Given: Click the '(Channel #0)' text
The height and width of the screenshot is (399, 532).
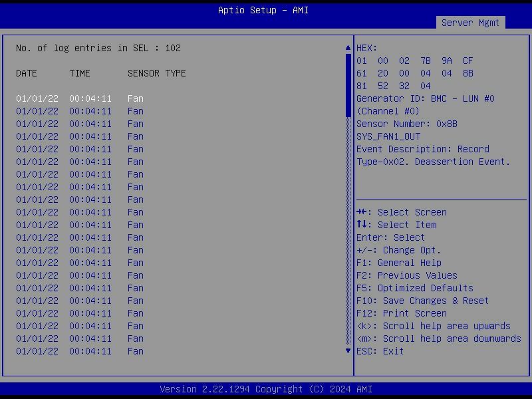Looking at the screenshot, I should pyautogui.click(x=388, y=111).
